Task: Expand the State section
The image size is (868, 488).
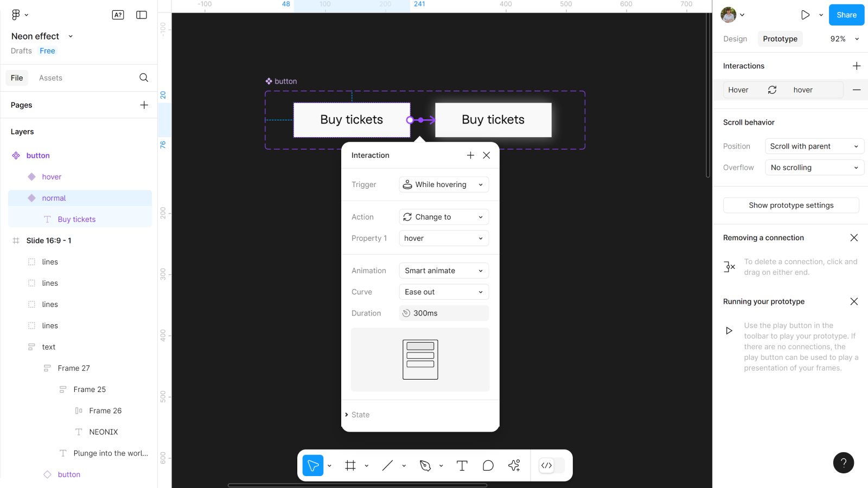Action: coord(358,415)
